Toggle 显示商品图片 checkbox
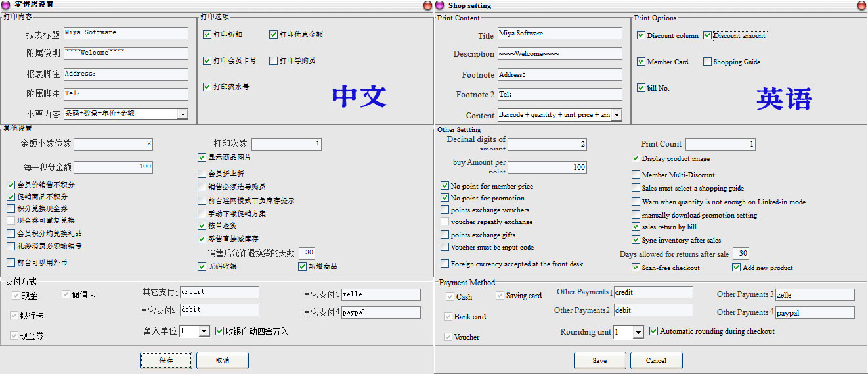Image resolution: width=868 pixels, height=374 pixels. (202, 157)
